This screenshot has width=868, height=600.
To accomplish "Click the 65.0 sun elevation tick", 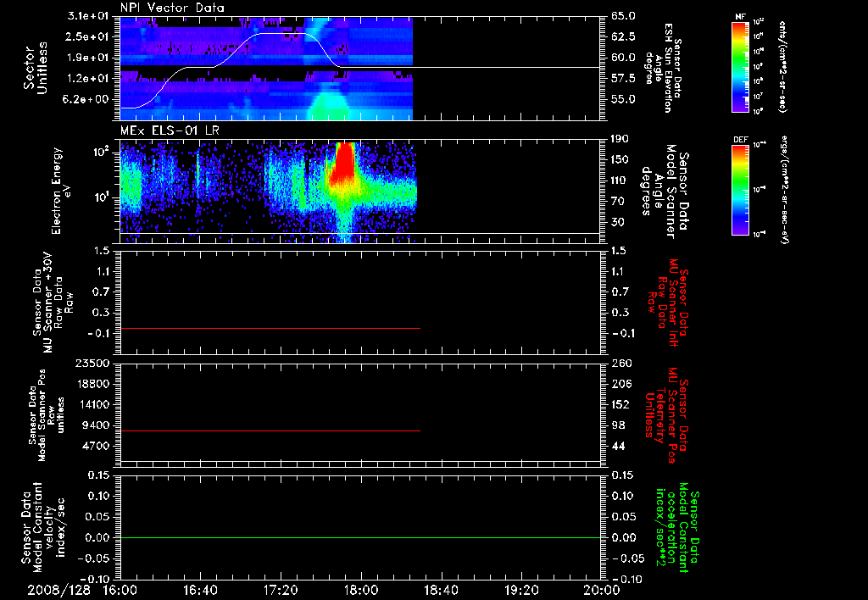I will pos(623,16).
